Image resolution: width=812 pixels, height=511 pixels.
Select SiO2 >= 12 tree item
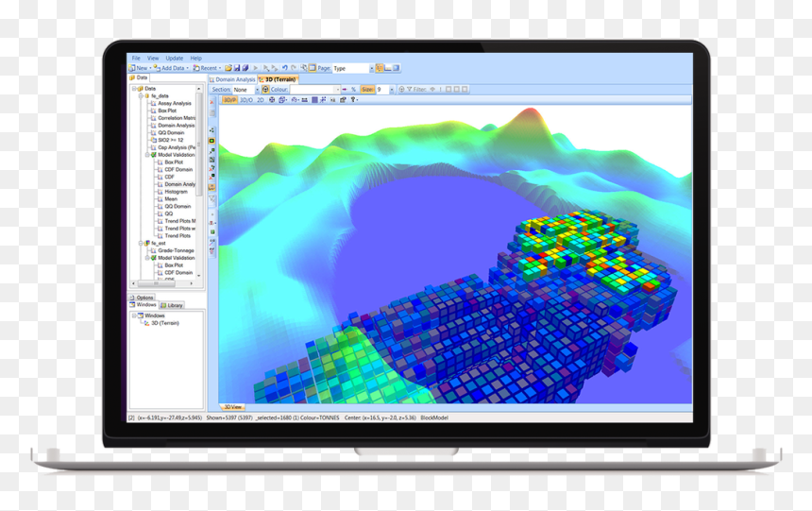coord(170,140)
